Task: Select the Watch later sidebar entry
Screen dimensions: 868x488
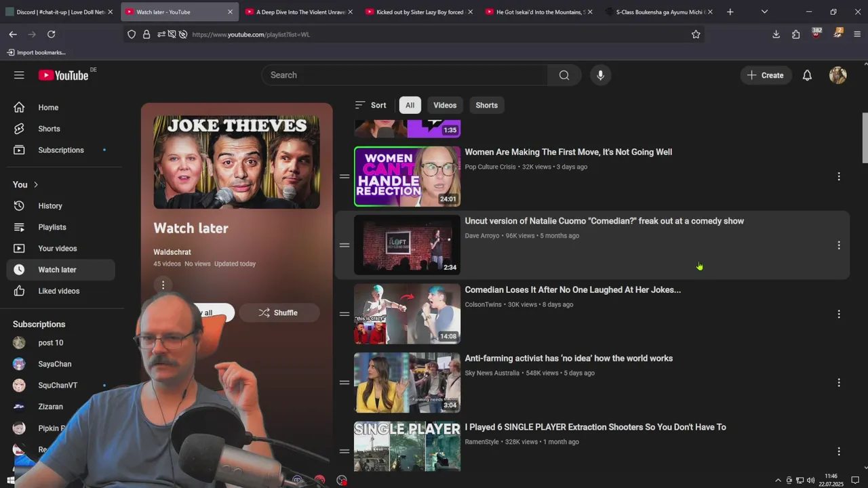Action: [x=61, y=270]
